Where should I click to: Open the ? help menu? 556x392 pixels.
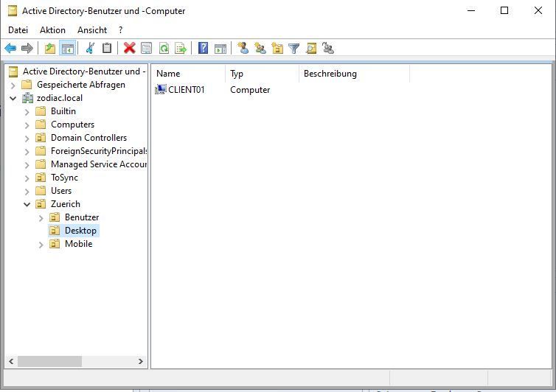120,30
